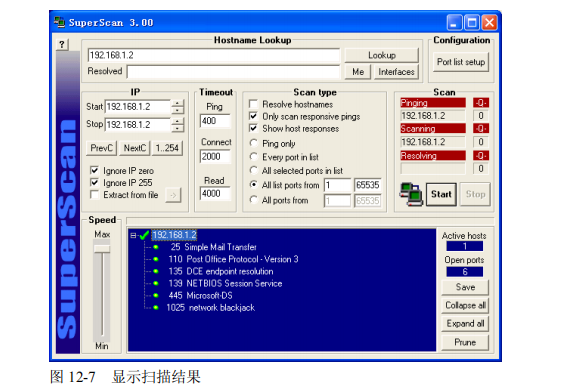571x392 pixels.
Task: Click the Ping timeout field showing 400
Action: [215, 121]
